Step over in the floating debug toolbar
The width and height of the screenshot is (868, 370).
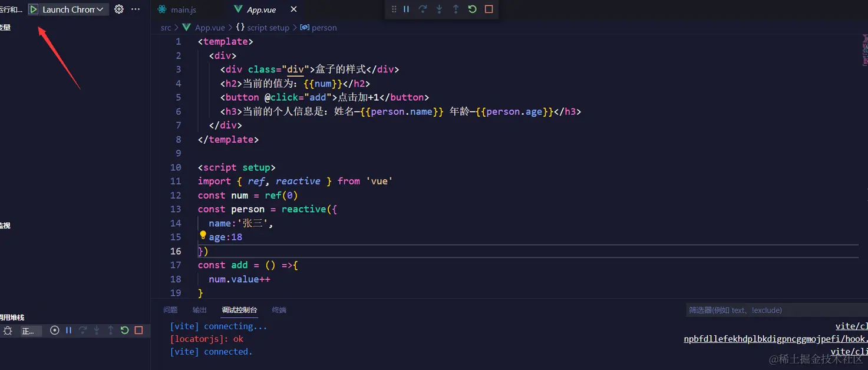tap(423, 9)
